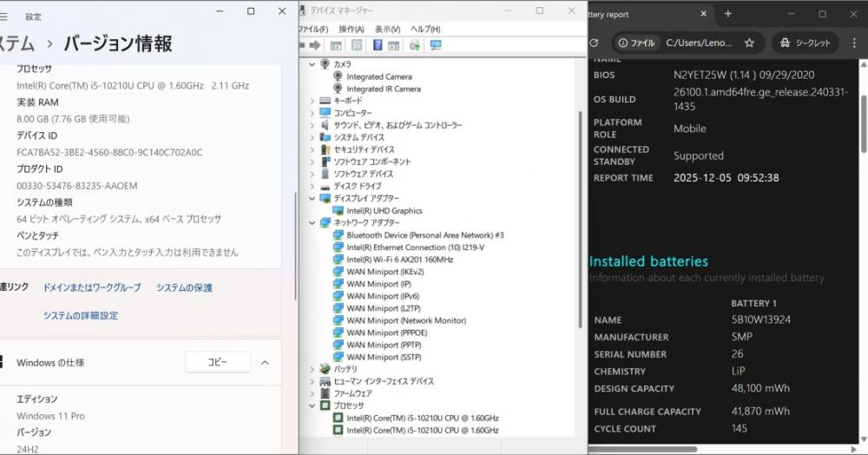Collapse the Windows の仕様 section chevron
The width and height of the screenshot is (868, 455).
click(x=265, y=363)
